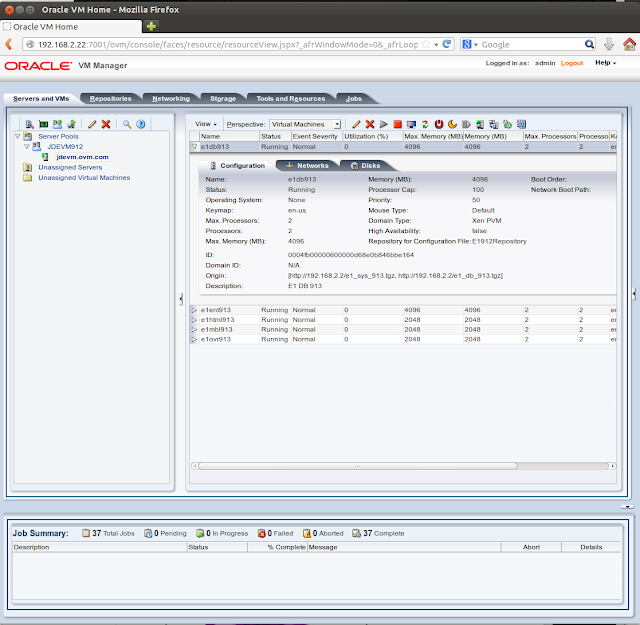
Task: Select Unassigned Servers in the tree
Action: pos(70,167)
